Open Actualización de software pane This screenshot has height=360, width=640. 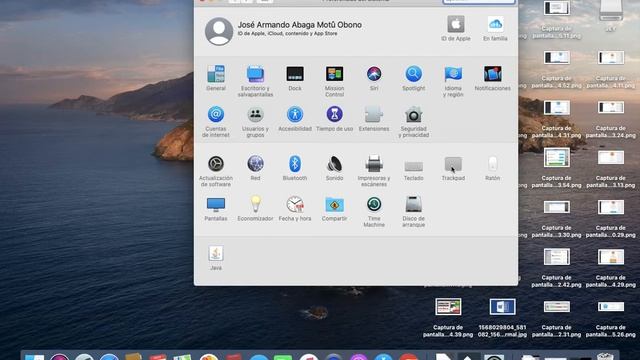coord(216,164)
